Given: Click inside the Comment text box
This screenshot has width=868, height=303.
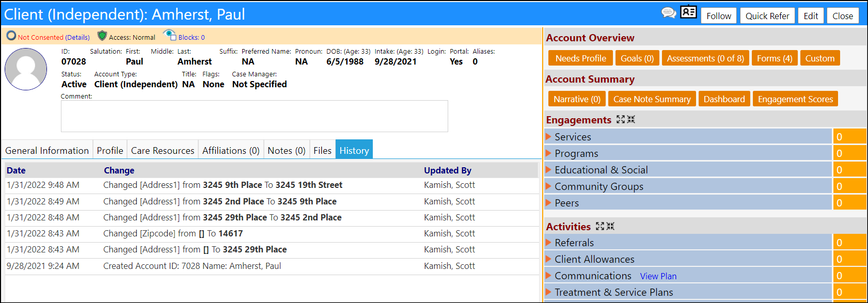Looking at the screenshot, I should [254, 116].
